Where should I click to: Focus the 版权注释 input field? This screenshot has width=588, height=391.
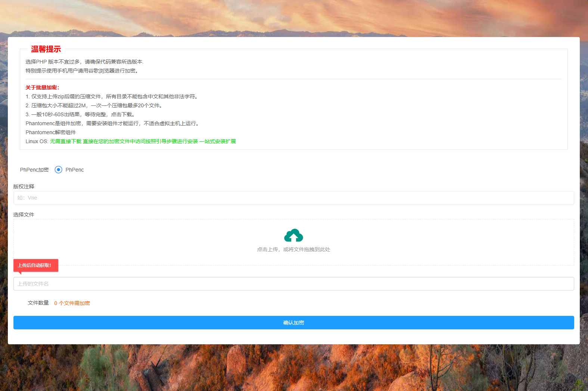(x=293, y=198)
